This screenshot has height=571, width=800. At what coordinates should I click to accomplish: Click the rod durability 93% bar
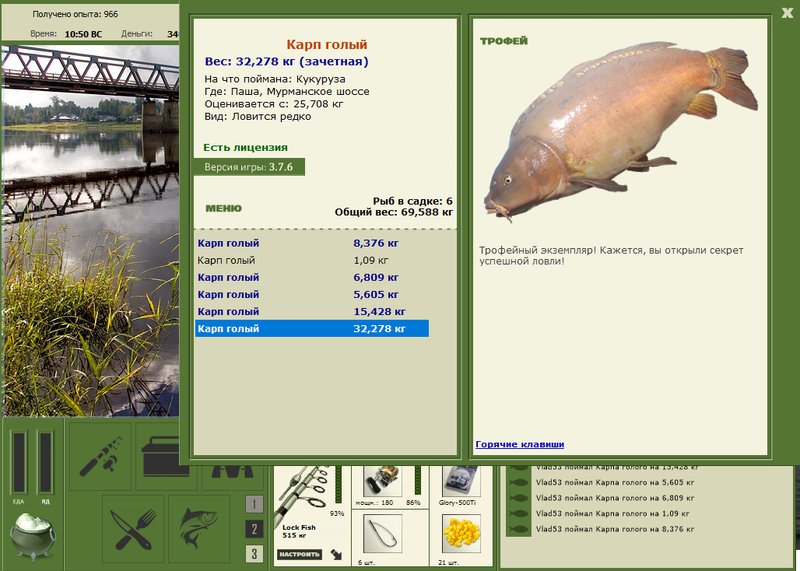pyautogui.click(x=337, y=484)
